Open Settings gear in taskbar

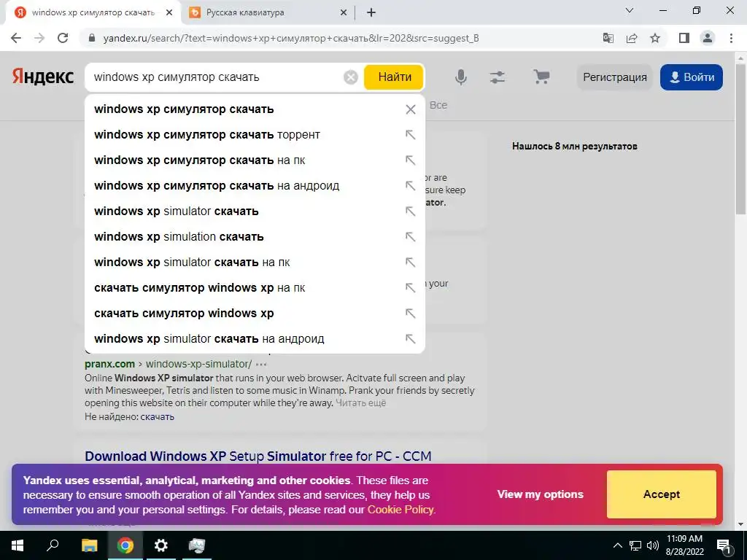point(161,545)
